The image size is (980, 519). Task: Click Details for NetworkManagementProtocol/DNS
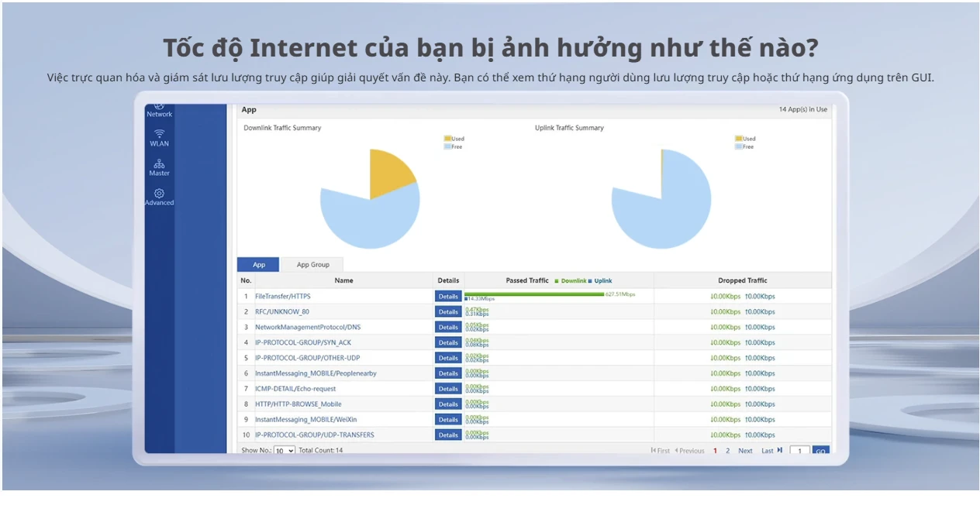(448, 327)
